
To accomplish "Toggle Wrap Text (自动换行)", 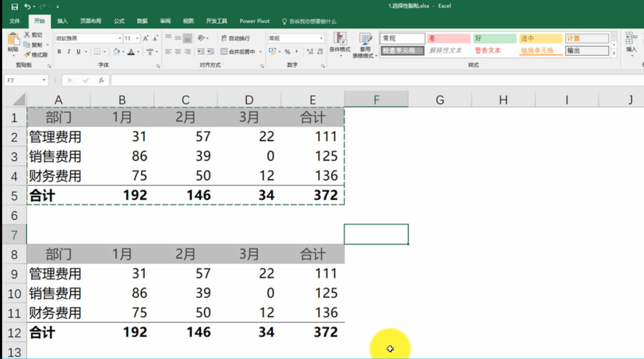I will tap(235, 38).
